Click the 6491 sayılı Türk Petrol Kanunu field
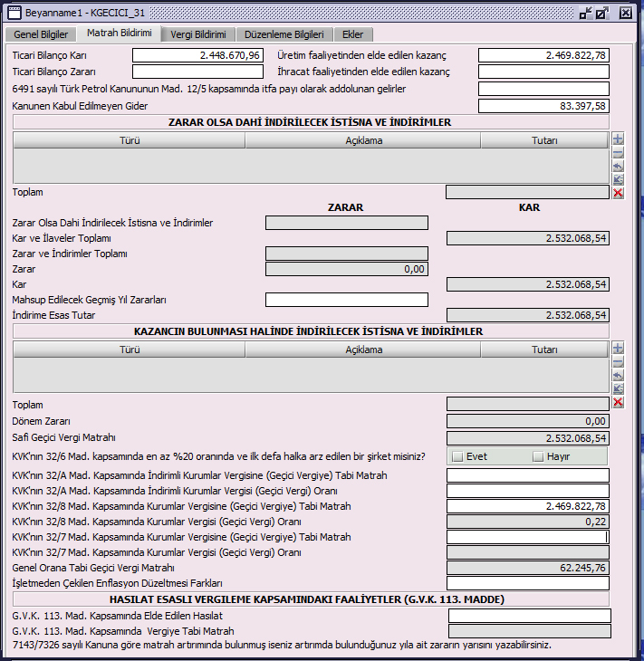This screenshot has height=661, width=644. (543, 89)
